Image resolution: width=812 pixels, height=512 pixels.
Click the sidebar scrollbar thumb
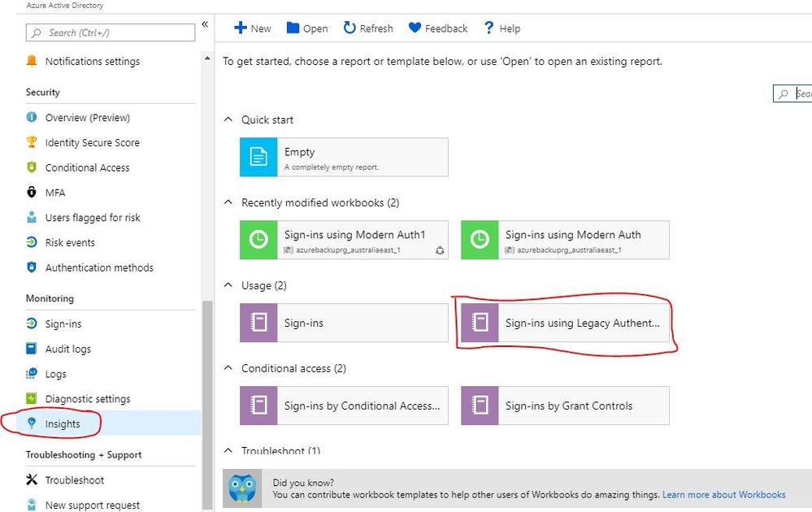point(207,405)
